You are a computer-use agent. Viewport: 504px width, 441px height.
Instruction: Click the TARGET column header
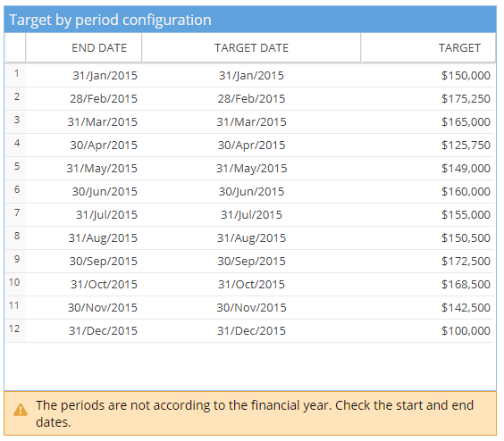point(428,48)
